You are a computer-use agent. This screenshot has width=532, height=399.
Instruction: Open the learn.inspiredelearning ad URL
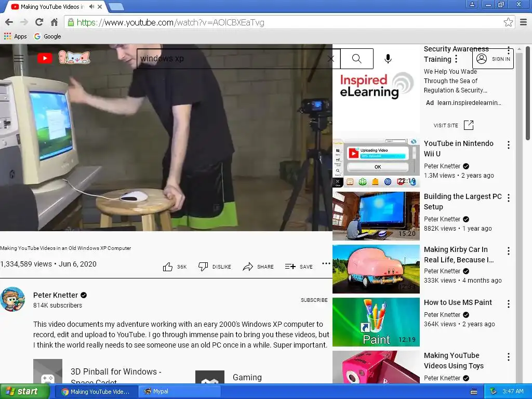coord(469,103)
